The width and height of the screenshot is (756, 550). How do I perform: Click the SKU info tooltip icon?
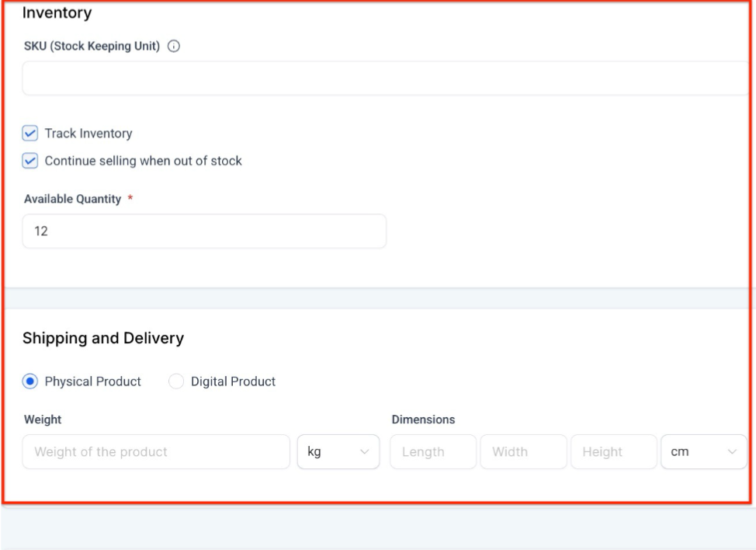(x=174, y=47)
